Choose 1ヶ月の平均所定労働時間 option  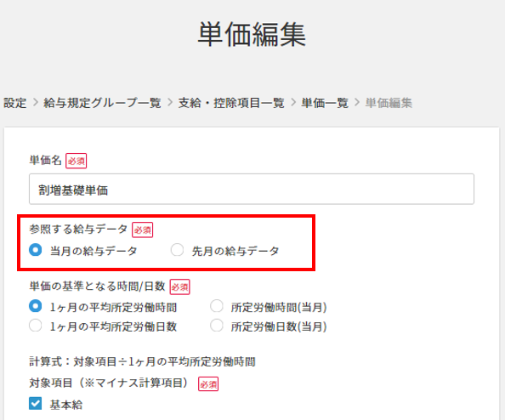35,306
